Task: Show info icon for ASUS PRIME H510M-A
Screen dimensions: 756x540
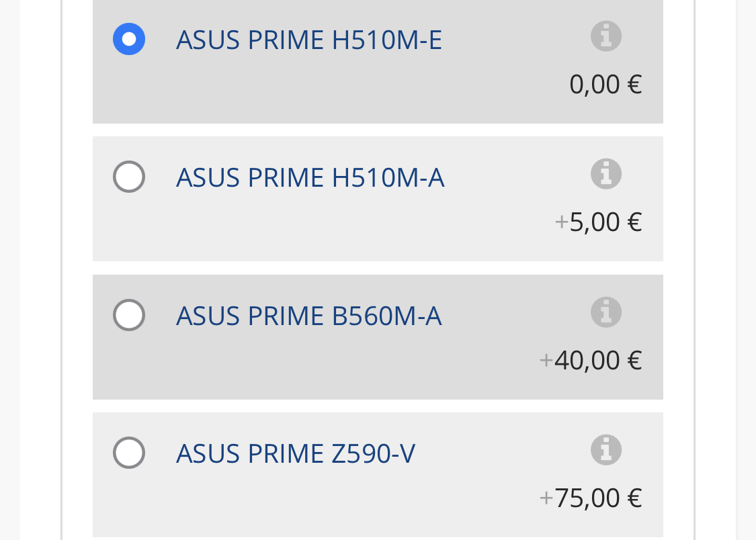Action: click(x=605, y=174)
